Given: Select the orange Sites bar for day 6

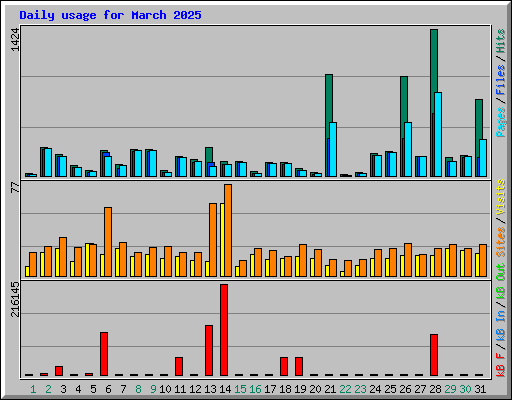Looking at the screenshot, I should (108, 242).
